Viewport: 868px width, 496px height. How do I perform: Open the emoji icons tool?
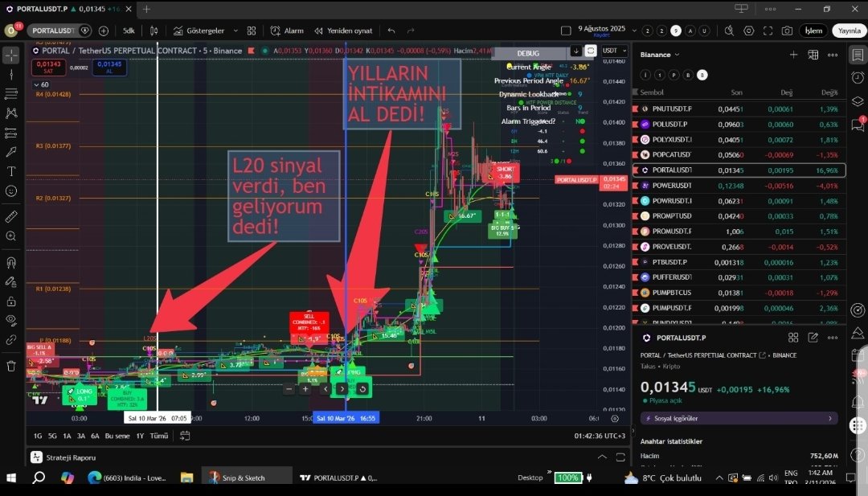pos(11,191)
